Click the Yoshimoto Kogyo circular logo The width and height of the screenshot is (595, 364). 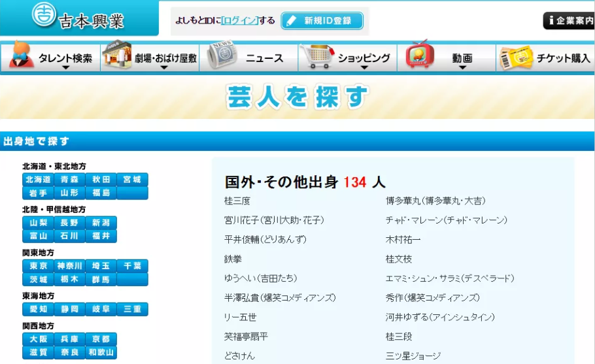pos(44,14)
